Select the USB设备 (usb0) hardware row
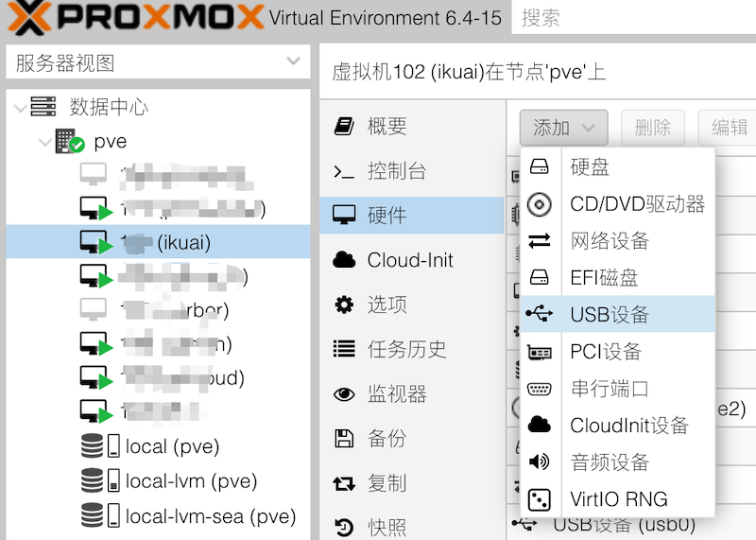Screen dimensions: 756x540 click(x=631, y=523)
